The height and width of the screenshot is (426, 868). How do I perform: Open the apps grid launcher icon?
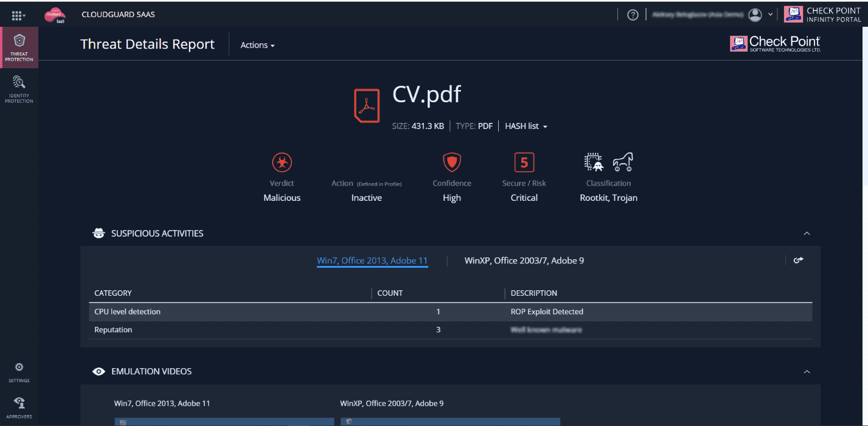19,15
